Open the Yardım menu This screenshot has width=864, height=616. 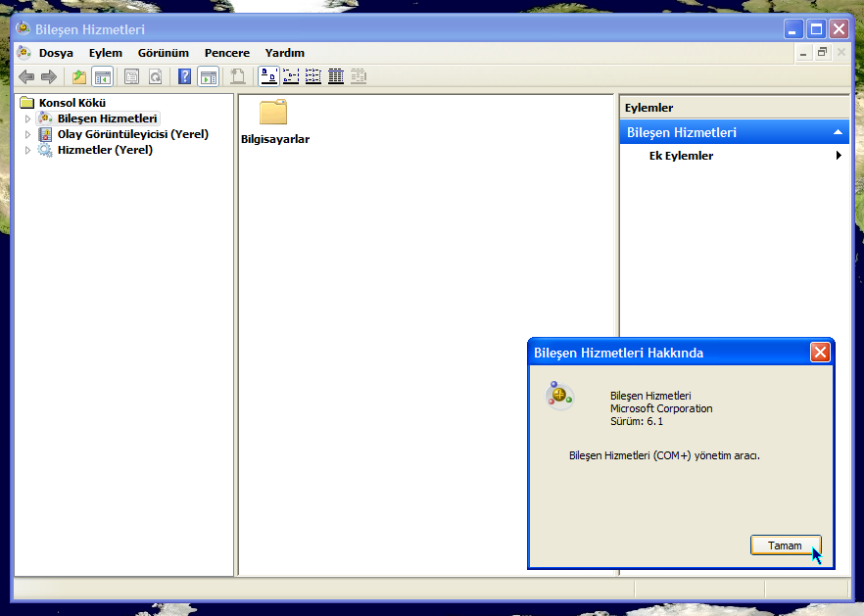coord(285,53)
